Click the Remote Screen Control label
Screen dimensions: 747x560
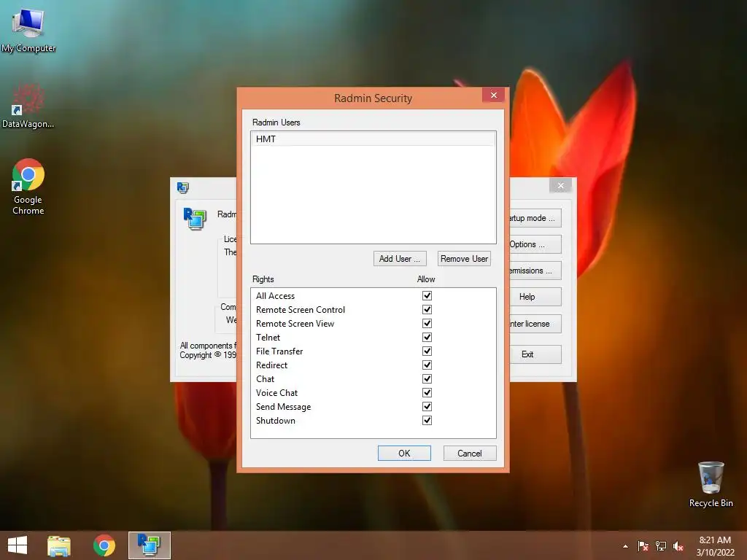click(301, 309)
